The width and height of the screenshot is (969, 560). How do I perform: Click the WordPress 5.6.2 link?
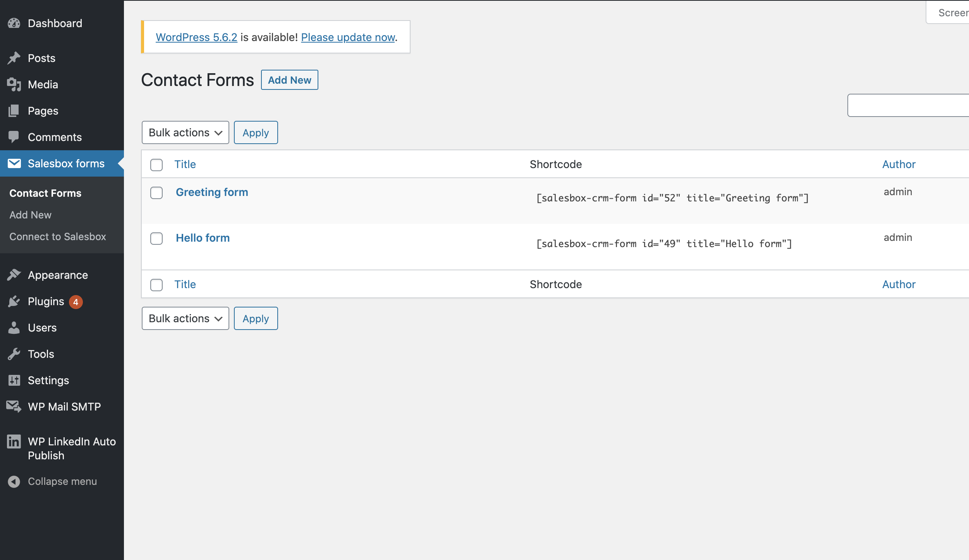(x=196, y=37)
